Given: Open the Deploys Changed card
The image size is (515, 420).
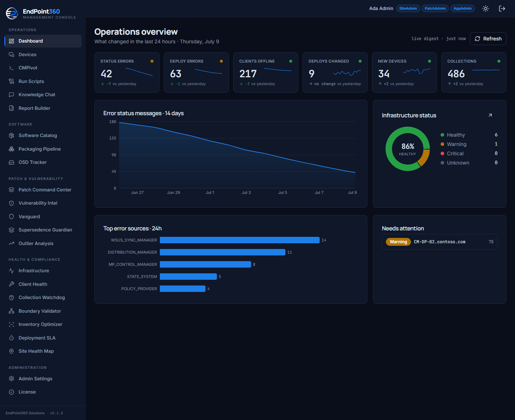Looking at the screenshot, I should coord(335,73).
